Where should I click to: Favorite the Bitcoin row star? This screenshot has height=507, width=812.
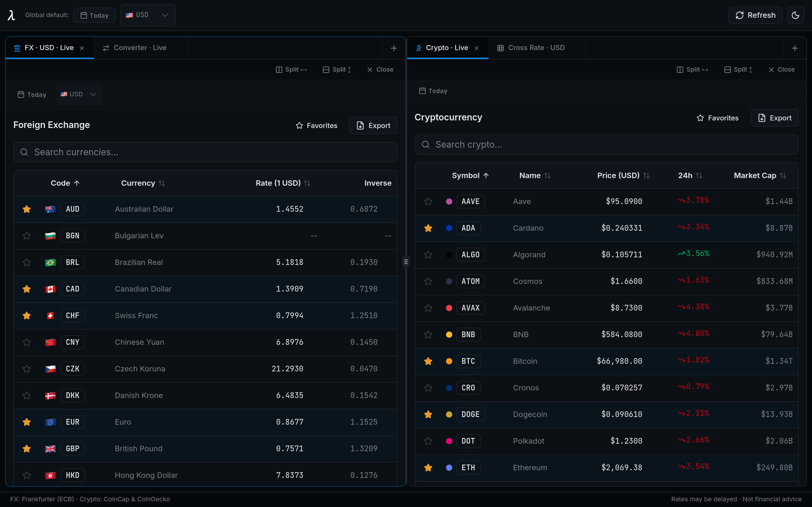pyautogui.click(x=428, y=361)
